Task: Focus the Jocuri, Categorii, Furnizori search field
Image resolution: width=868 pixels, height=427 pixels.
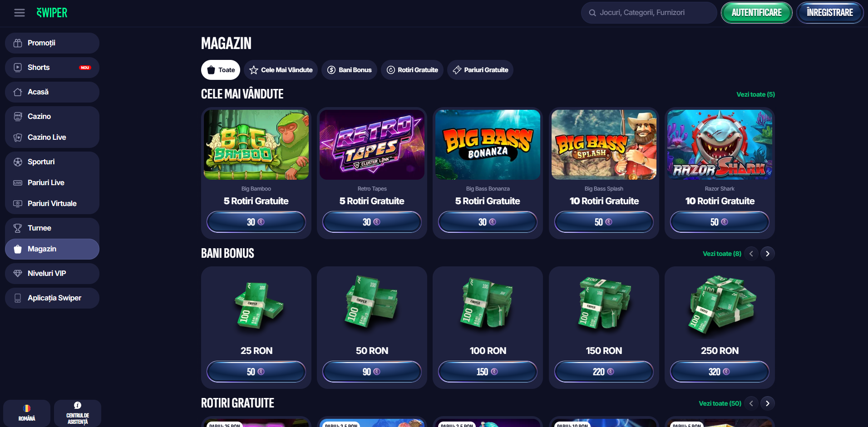Action: (x=649, y=13)
